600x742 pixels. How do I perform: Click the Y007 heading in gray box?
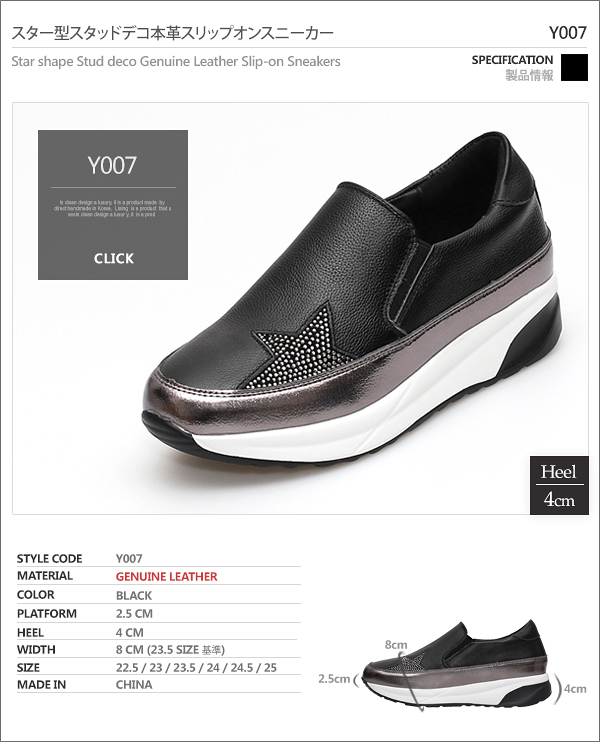(112, 165)
